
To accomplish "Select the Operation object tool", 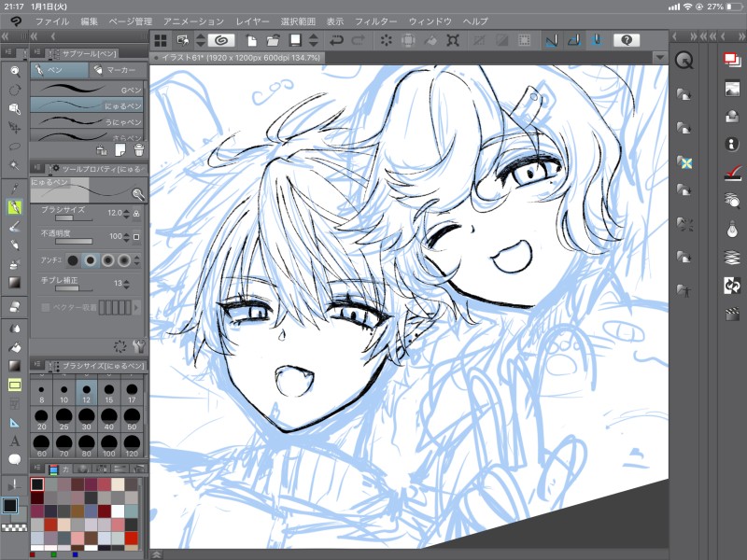I will click(15, 108).
